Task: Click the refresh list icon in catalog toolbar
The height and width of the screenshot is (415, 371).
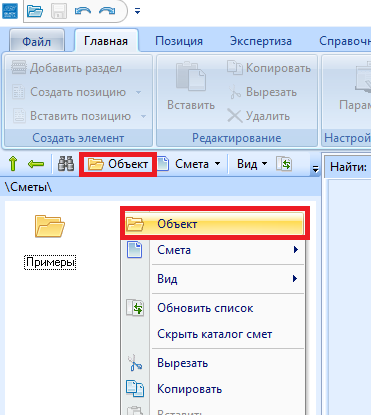Action: tap(284, 164)
